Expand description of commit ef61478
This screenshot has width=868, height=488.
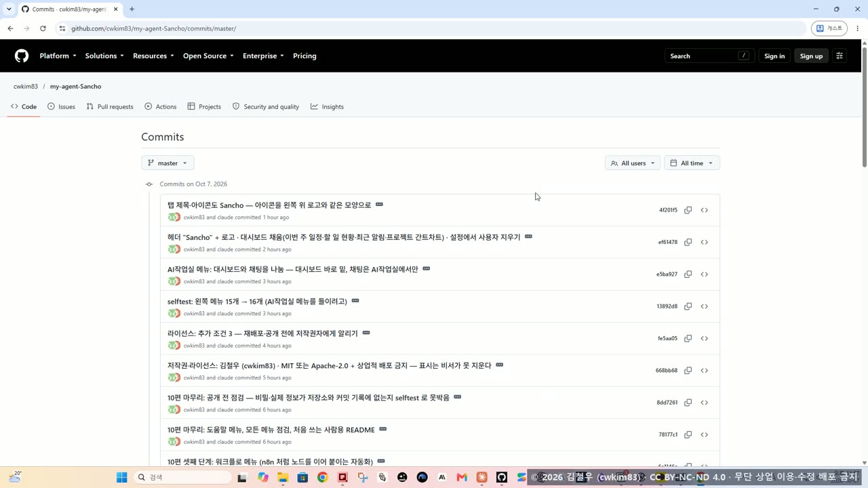[528, 237]
